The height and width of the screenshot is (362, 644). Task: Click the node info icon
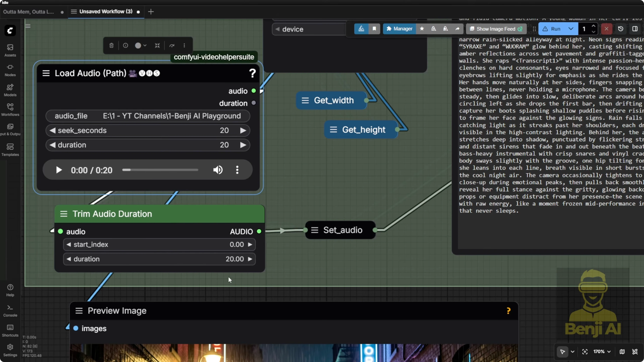click(125, 45)
